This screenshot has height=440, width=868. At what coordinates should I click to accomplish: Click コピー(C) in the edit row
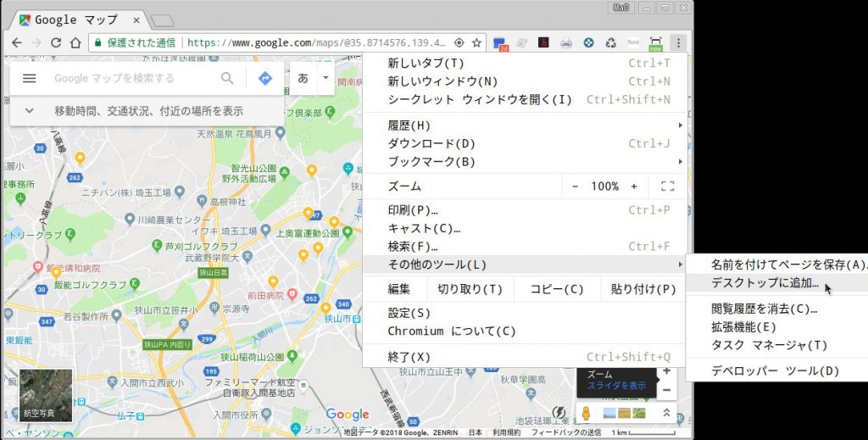point(557,289)
